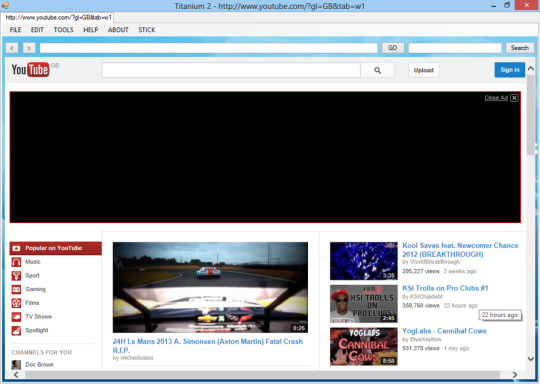Open the Cannibal Cows video thumbnail
The image size is (540, 384).
pyautogui.click(x=364, y=346)
